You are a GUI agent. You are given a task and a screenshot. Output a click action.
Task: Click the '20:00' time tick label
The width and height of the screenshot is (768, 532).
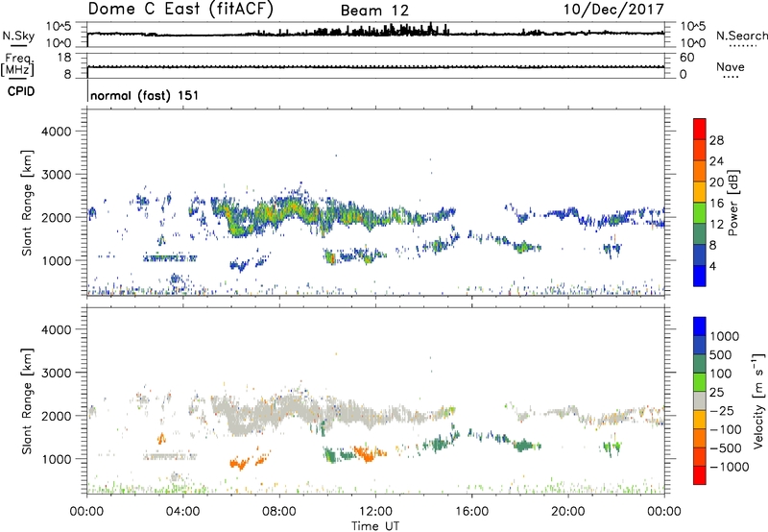(567, 512)
